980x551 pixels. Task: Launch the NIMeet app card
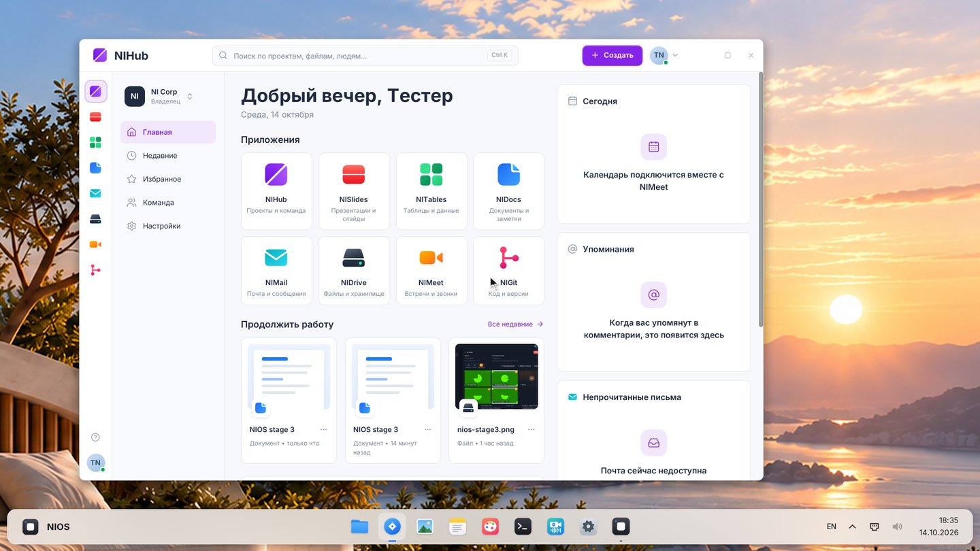pos(431,270)
